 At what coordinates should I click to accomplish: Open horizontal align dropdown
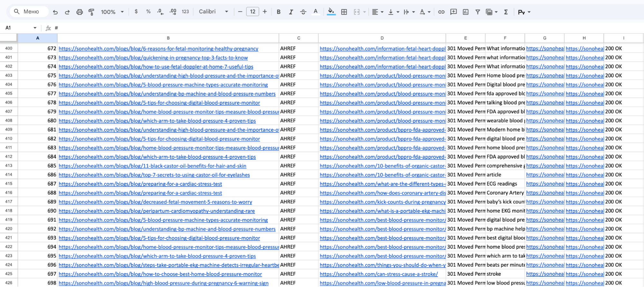378,12
